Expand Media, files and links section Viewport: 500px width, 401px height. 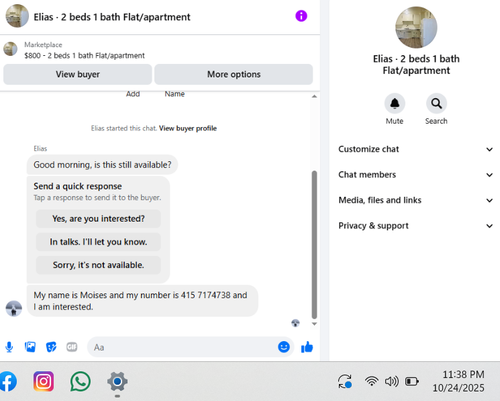tap(416, 200)
